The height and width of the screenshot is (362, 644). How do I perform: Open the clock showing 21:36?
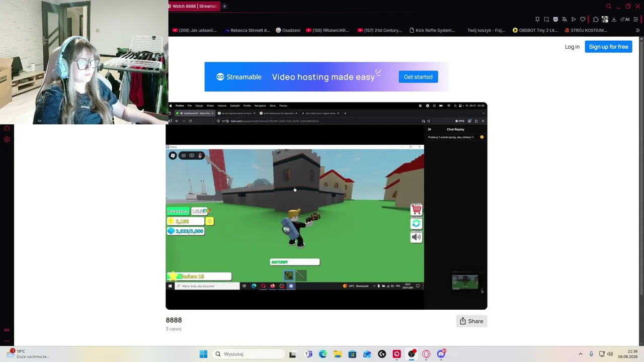(628, 354)
